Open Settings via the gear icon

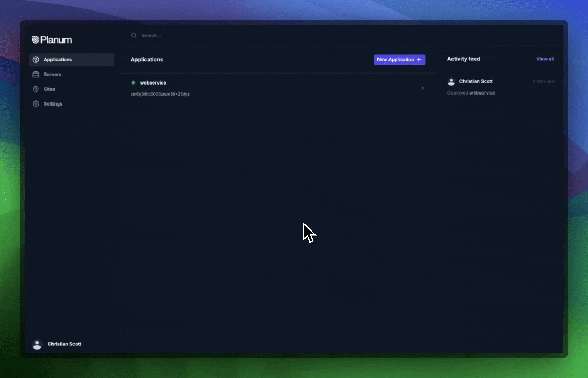pos(36,103)
